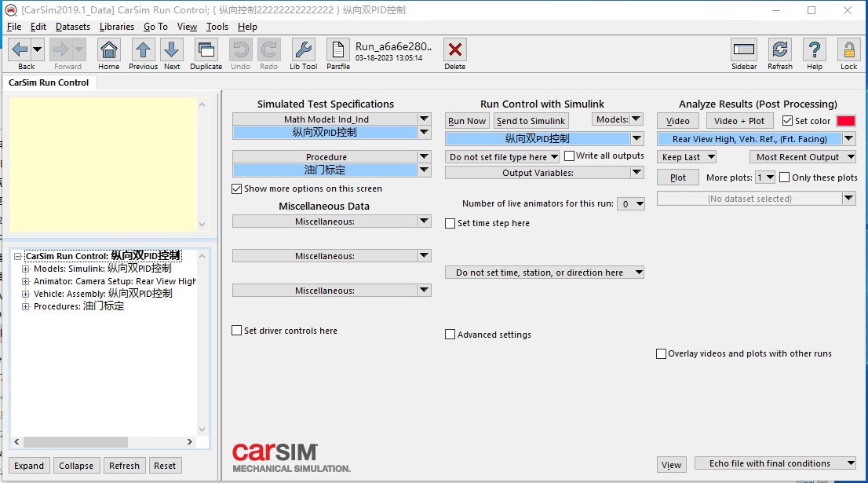868x483 pixels.
Task: Expand Models: Simulink tree node
Action: click(25, 269)
